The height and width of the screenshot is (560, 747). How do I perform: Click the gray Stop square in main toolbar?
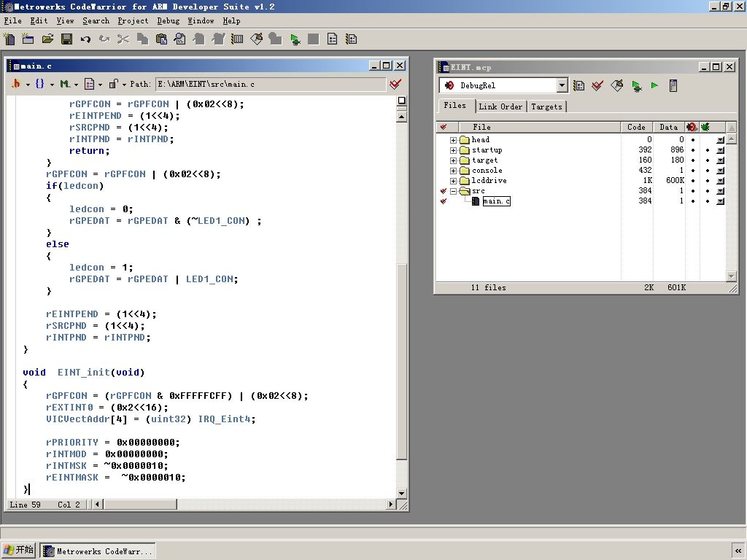point(313,39)
